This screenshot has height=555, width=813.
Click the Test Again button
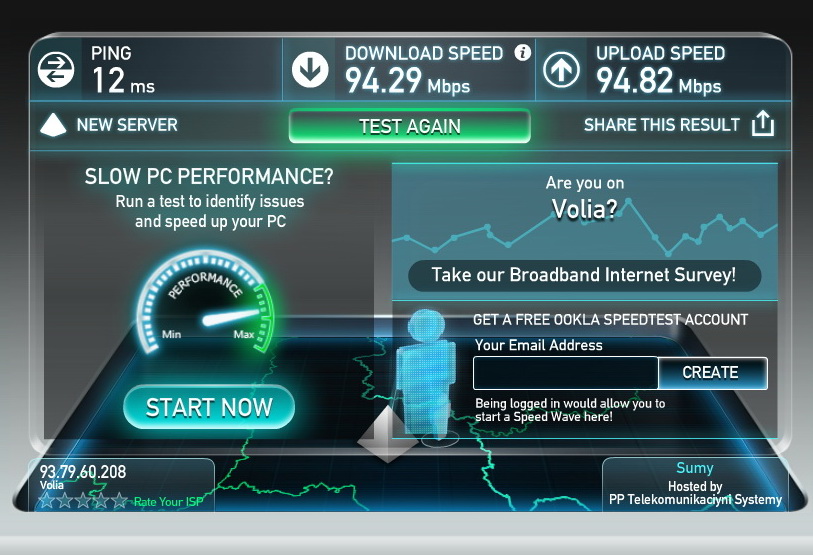coord(410,126)
